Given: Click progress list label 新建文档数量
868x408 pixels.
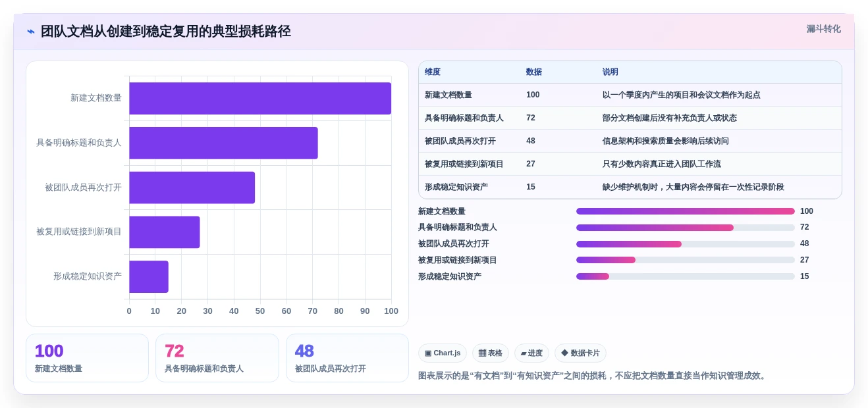Looking at the screenshot, I should (442, 211).
